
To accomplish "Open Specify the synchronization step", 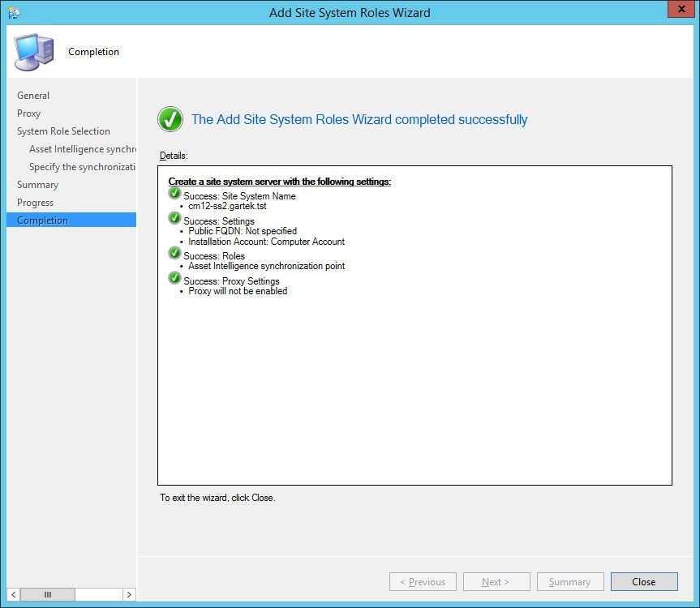I will click(83, 167).
